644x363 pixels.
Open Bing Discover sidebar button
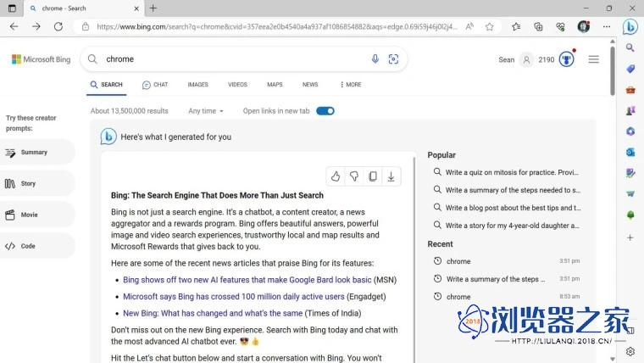pyautogui.click(x=630, y=27)
